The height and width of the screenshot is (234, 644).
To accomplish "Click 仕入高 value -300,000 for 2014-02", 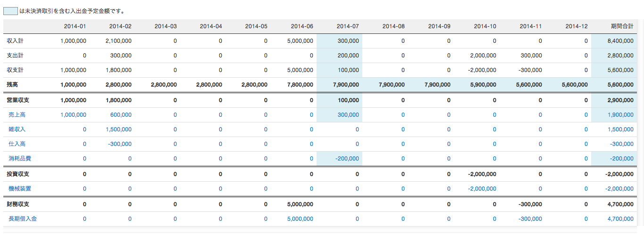I will (120, 144).
